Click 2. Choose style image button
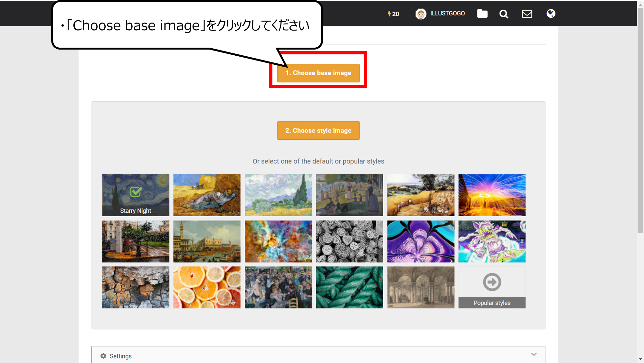644x363 pixels. tap(318, 131)
